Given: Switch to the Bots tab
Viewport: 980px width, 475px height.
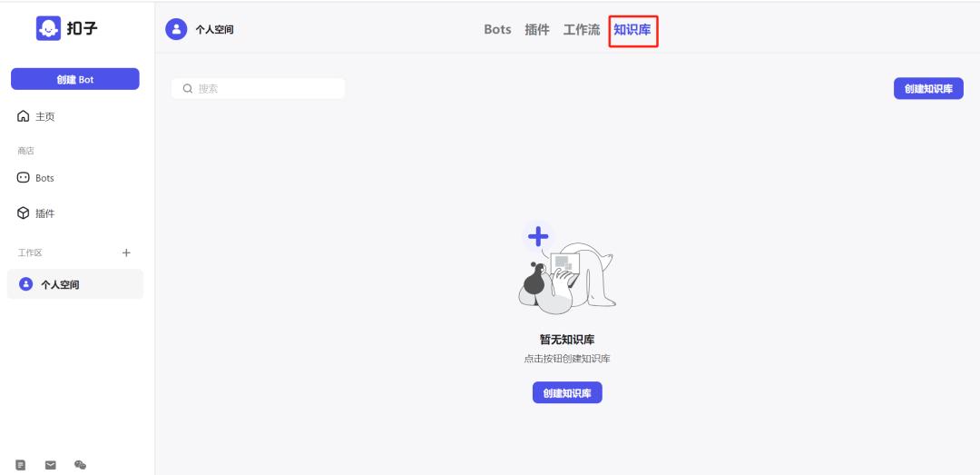Looking at the screenshot, I should (497, 29).
